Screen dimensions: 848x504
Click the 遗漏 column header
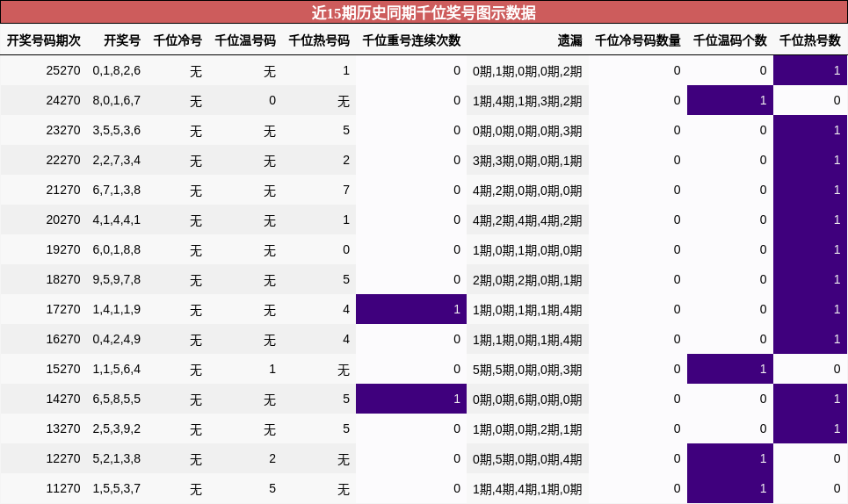coord(570,40)
